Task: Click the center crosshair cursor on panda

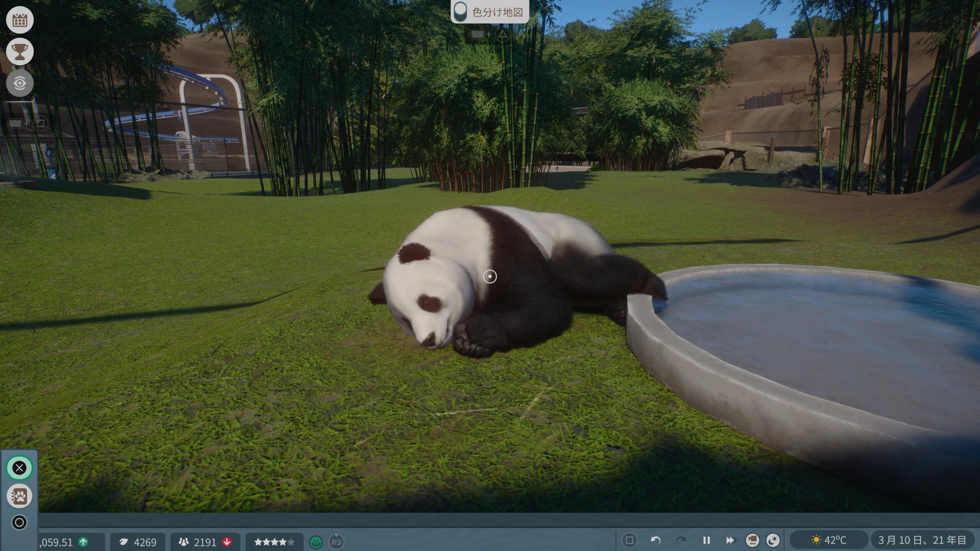Action: point(490,276)
